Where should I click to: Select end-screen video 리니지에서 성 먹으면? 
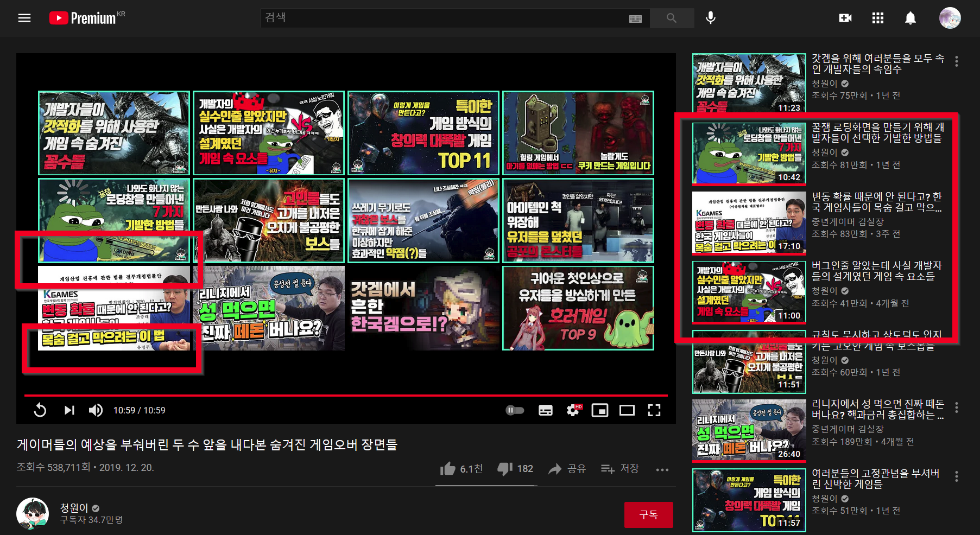(x=269, y=308)
